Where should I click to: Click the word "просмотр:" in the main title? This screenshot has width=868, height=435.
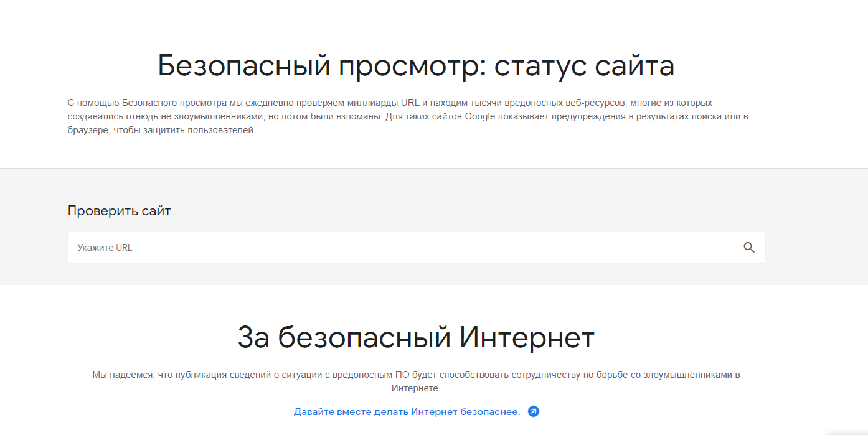coord(412,66)
